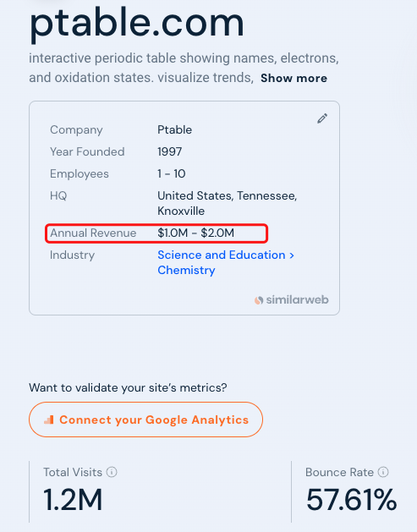The image size is (417, 532).
Task: Click the 1.2M Total Visits figure
Action: tap(73, 499)
